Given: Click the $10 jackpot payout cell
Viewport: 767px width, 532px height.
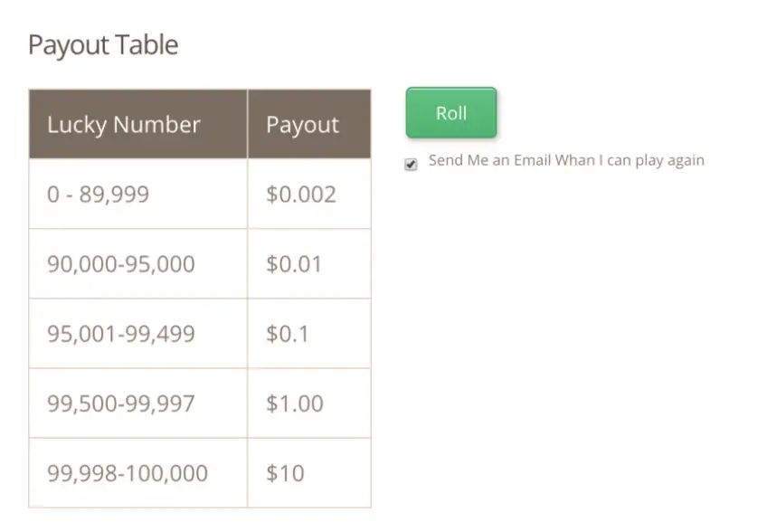Looking at the screenshot, I should [x=309, y=473].
